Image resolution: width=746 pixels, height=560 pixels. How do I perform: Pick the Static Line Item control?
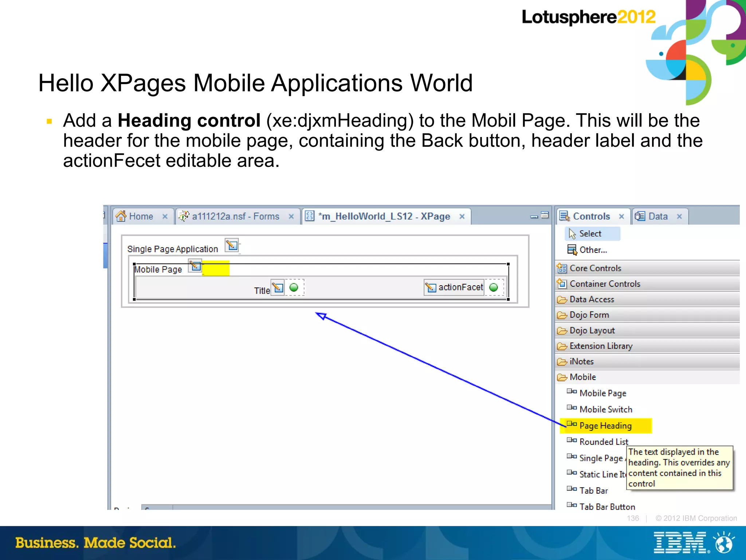[x=596, y=474]
